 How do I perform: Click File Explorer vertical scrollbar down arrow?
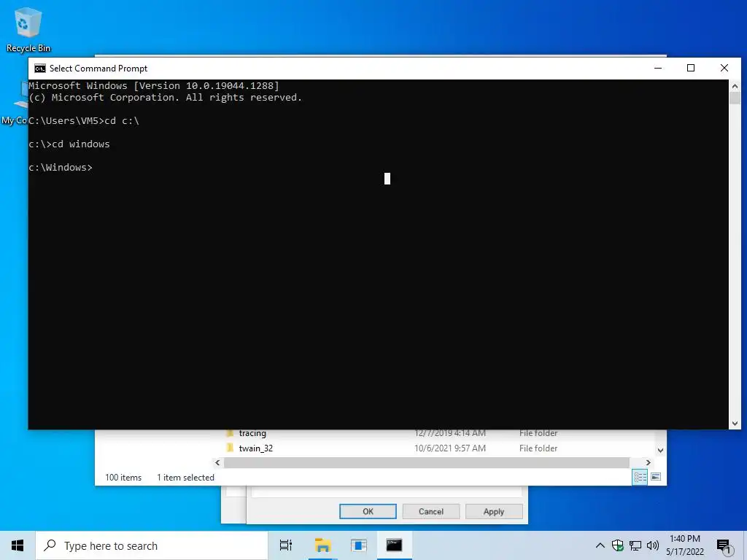(660, 450)
